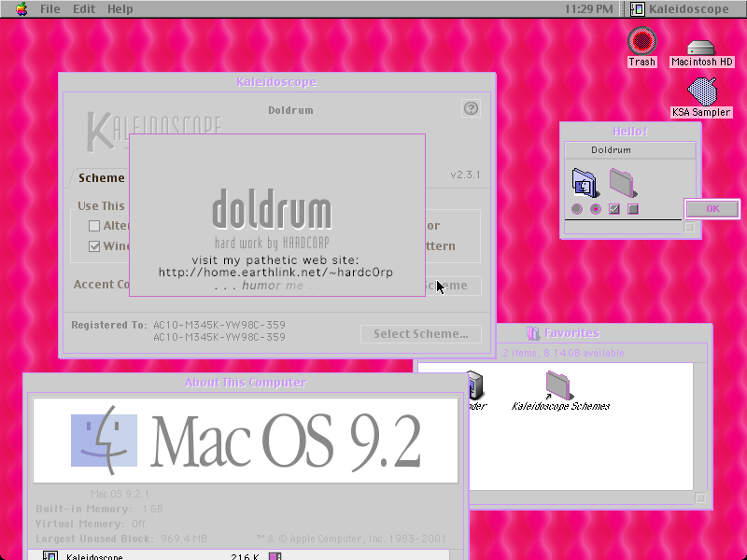Viewport: 747px width, 560px height.
Task: Click the Finder folder icon in Hello! window
Action: 585,183
